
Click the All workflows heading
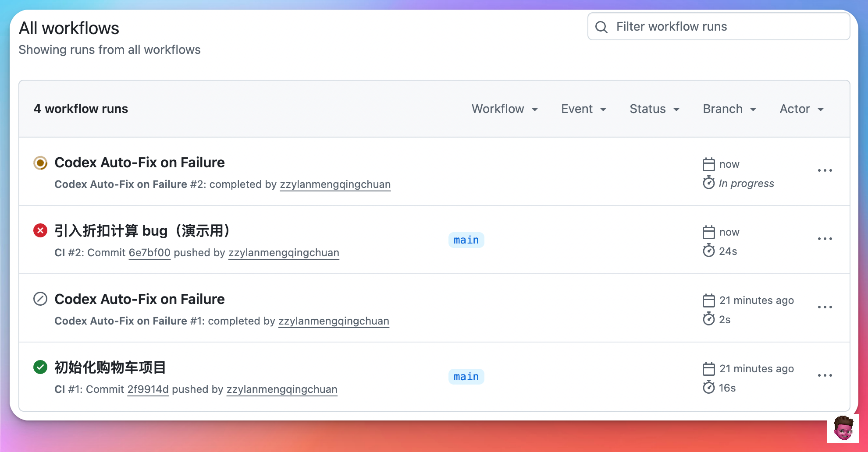point(69,28)
